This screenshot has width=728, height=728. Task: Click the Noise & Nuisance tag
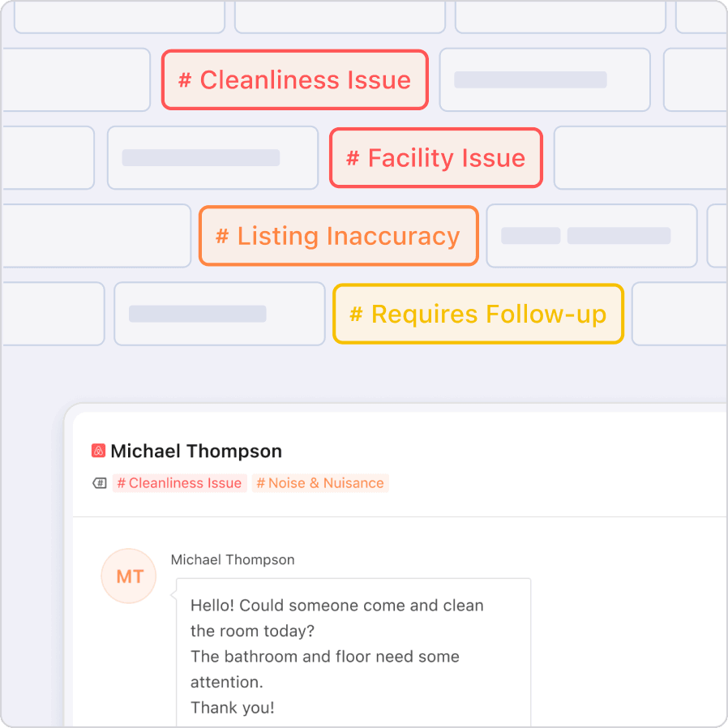coord(319,483)
